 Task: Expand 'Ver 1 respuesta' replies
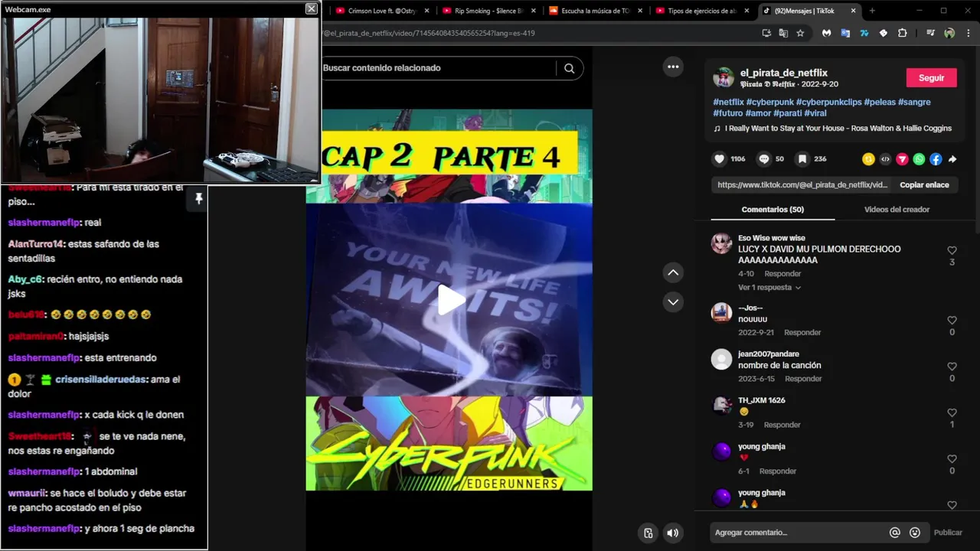pos(769,288)
